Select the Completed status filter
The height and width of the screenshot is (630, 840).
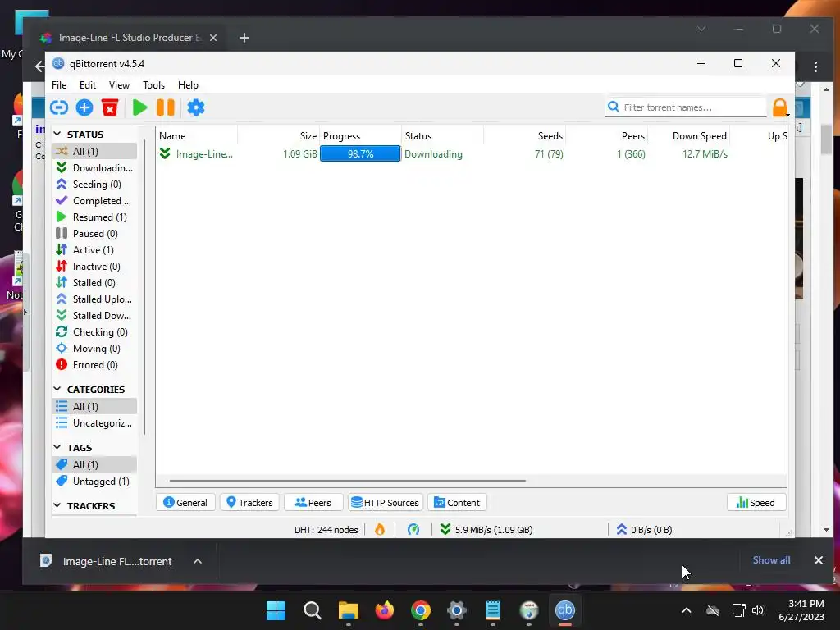coord(95,200)
